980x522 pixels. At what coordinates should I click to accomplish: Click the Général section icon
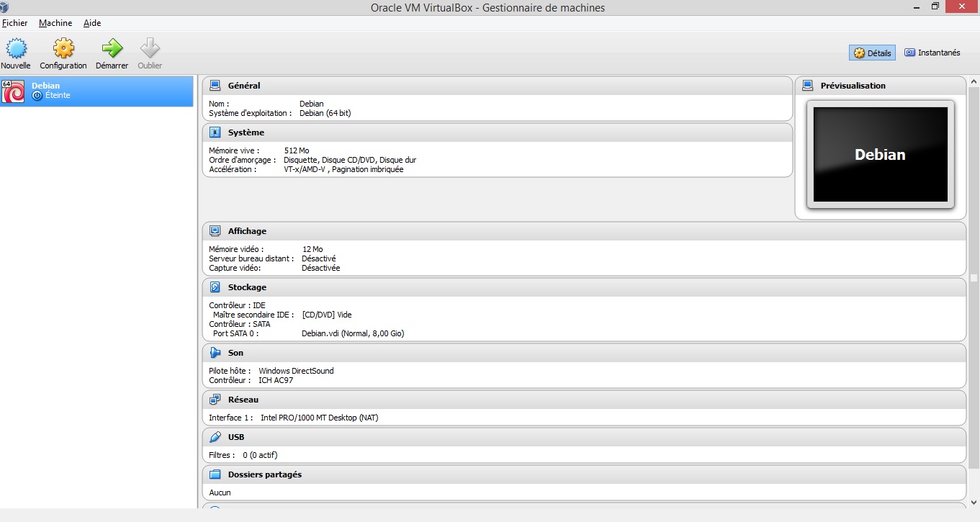tap(215, 86)
